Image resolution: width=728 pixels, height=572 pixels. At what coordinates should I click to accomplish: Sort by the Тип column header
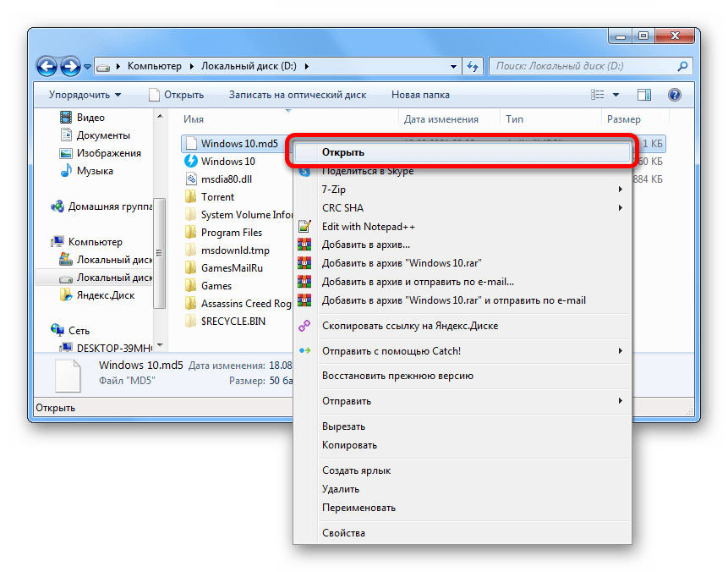point(514,119)
